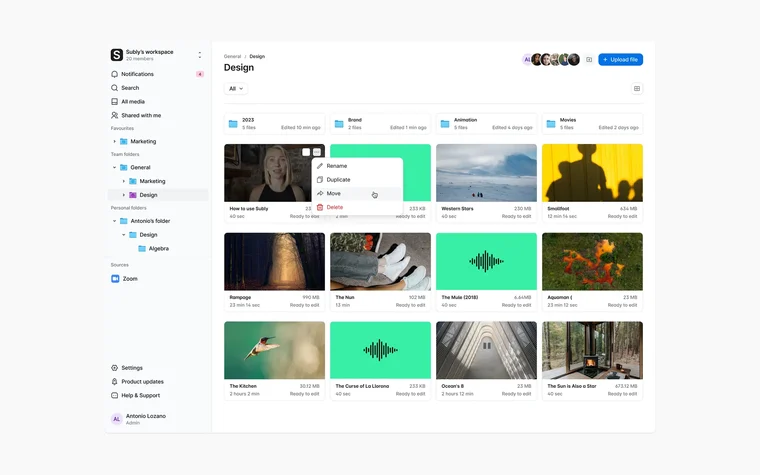Viewport: 760px width, 475px height.
Task: Expand the arrow beside purple Design folder
Action: click(124, 195)
